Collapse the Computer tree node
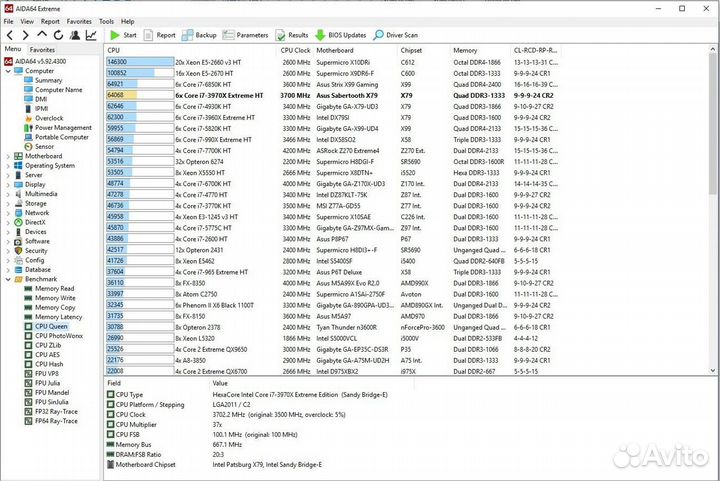 8,71
